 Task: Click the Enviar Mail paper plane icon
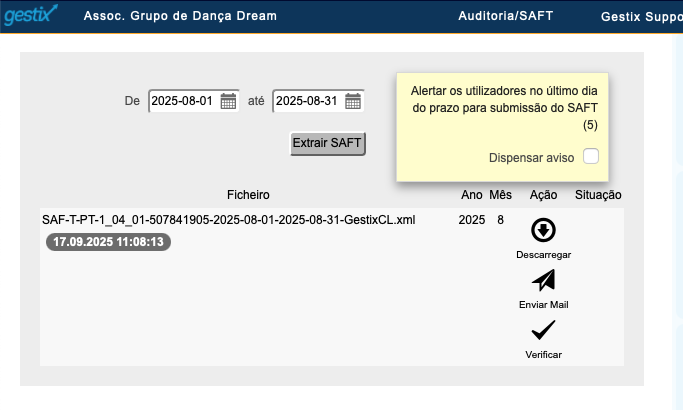click(x=543, y=280)
